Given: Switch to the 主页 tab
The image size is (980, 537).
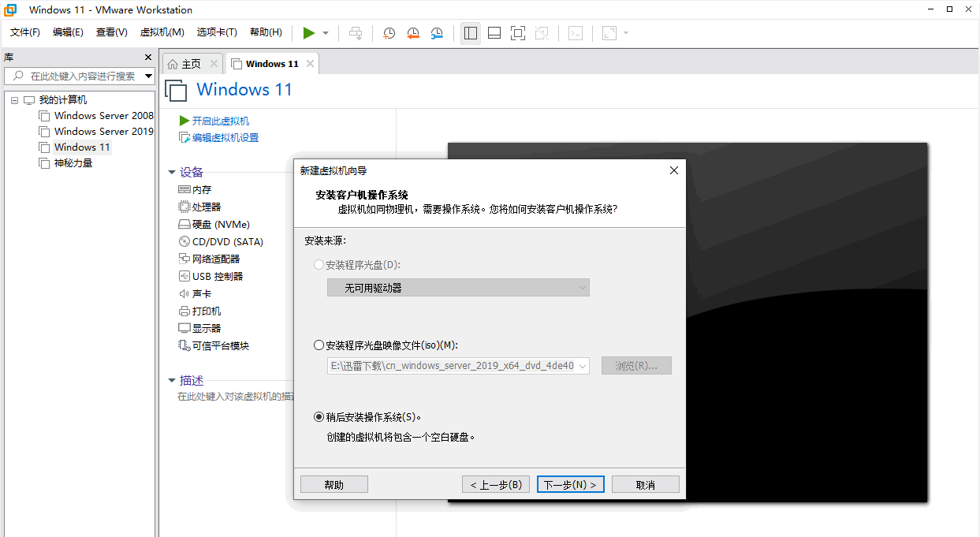Looking at the screenshot, I should pos(184,64).
